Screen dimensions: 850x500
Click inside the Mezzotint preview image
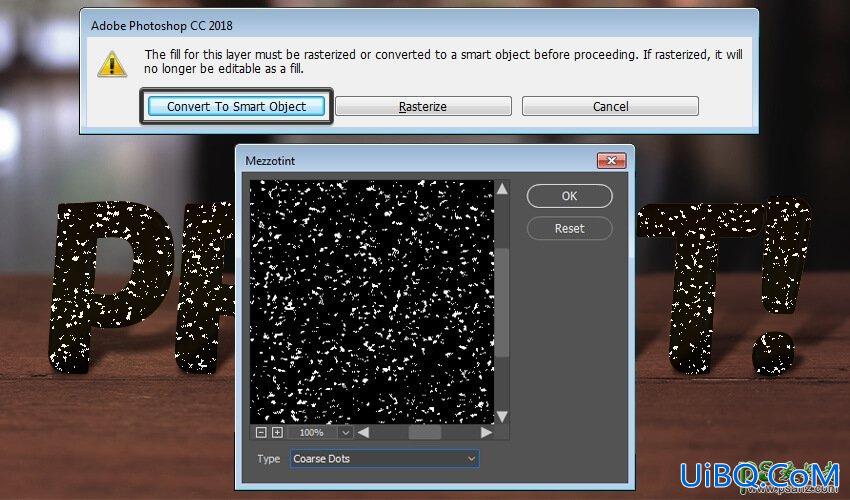click(x=371, y=302)
